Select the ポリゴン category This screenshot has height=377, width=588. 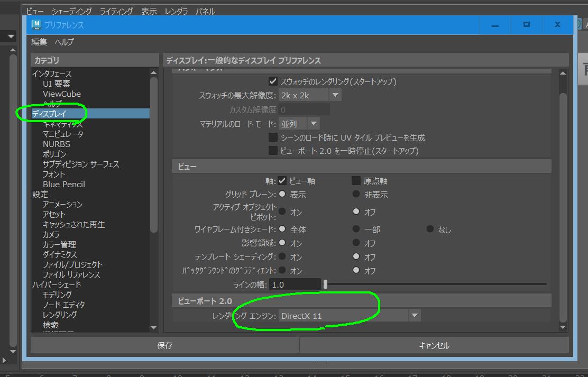click(54, 154)
